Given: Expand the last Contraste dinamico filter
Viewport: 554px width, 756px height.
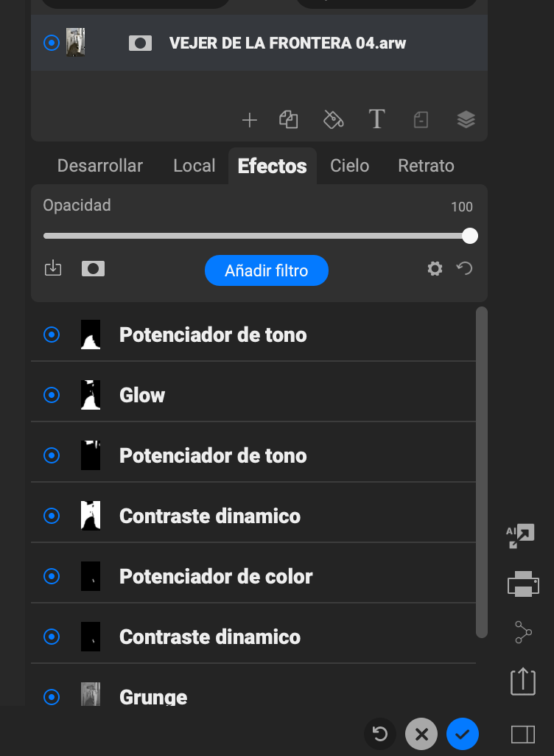Looking at the screenshot, I should 210,637.
